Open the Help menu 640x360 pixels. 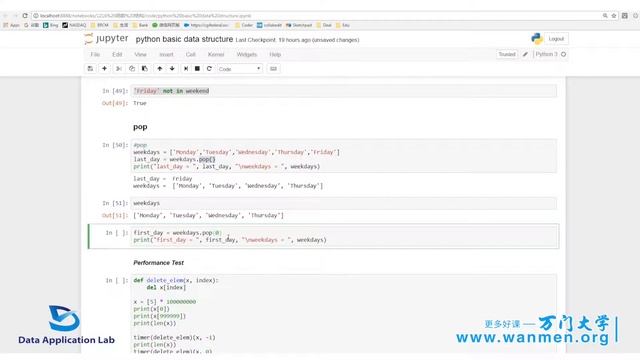tap(275, 54)
